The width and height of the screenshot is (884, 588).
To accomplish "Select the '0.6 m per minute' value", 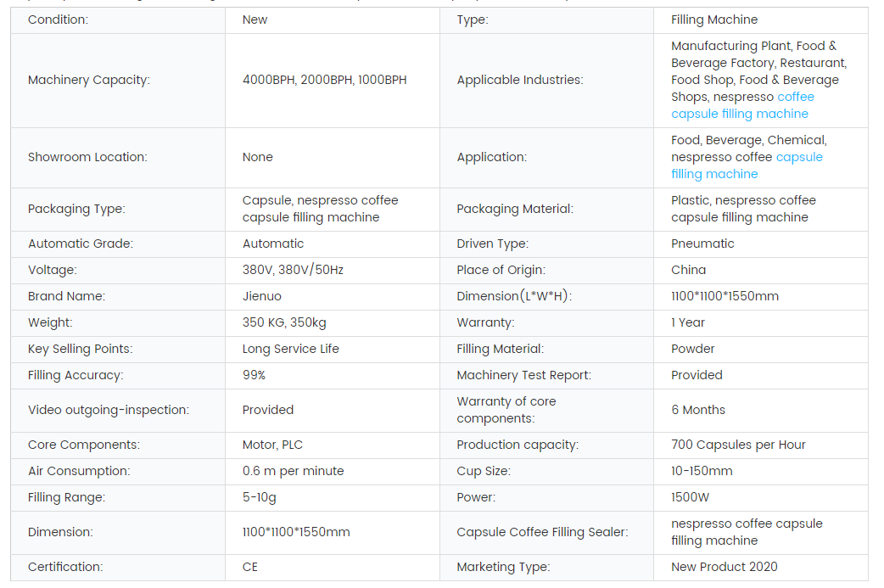I will pos(293,471).
